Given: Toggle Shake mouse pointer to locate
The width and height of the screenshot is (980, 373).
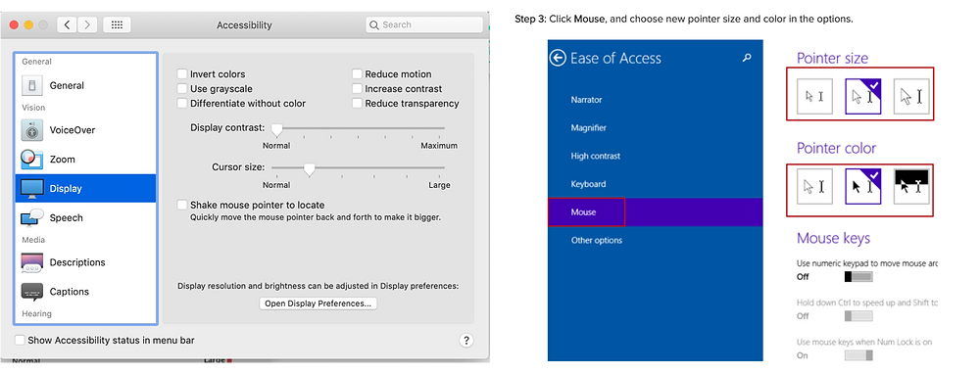Looking at the screenshot, I should (x=182, y=205).
